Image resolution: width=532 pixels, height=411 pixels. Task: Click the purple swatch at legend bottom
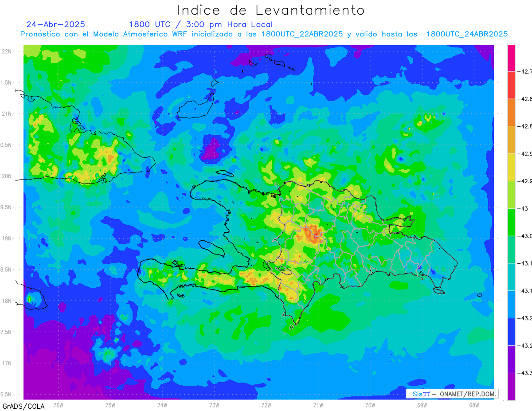click(511, 386)
